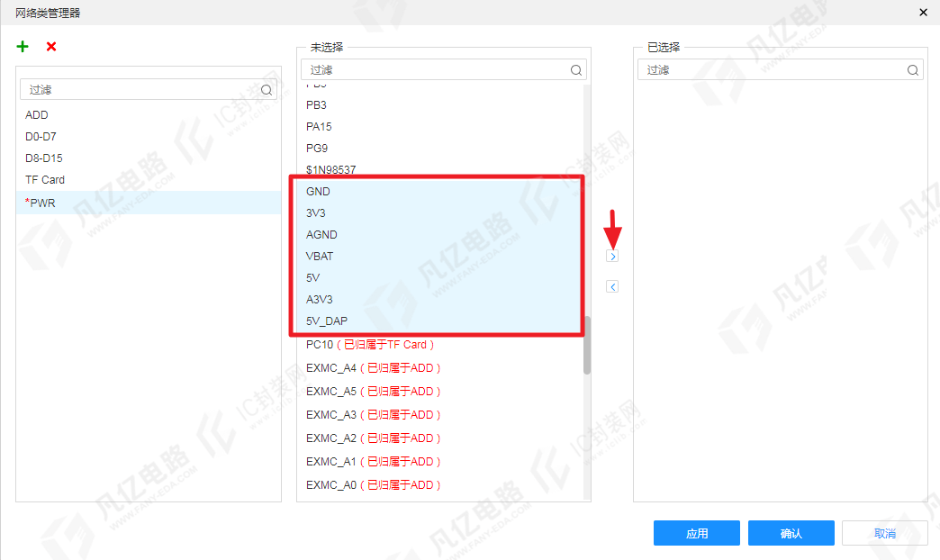This screenshot has height=560, width=940.
Task: Click the unselected list scrollbar thumb
Action: (x=587, y=346)
